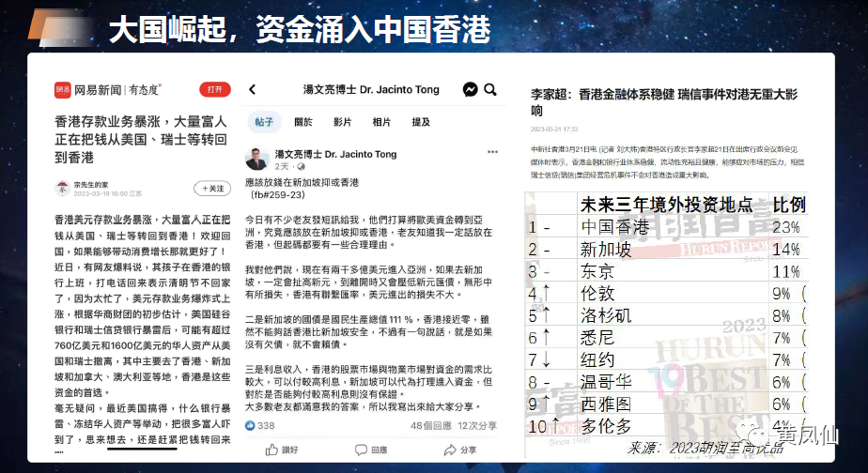Click author name 宗先生的家

pyautogui.click(x=91, y=185)
